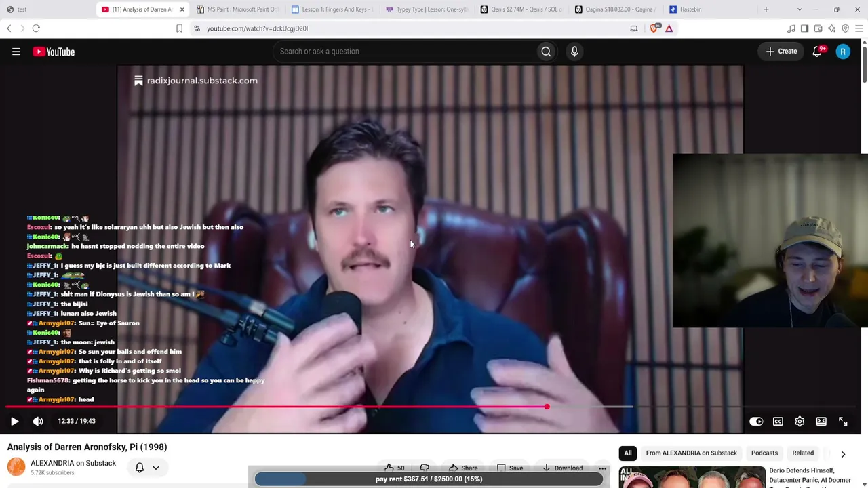
Task: Go forward in browser history
Action: 22,28
